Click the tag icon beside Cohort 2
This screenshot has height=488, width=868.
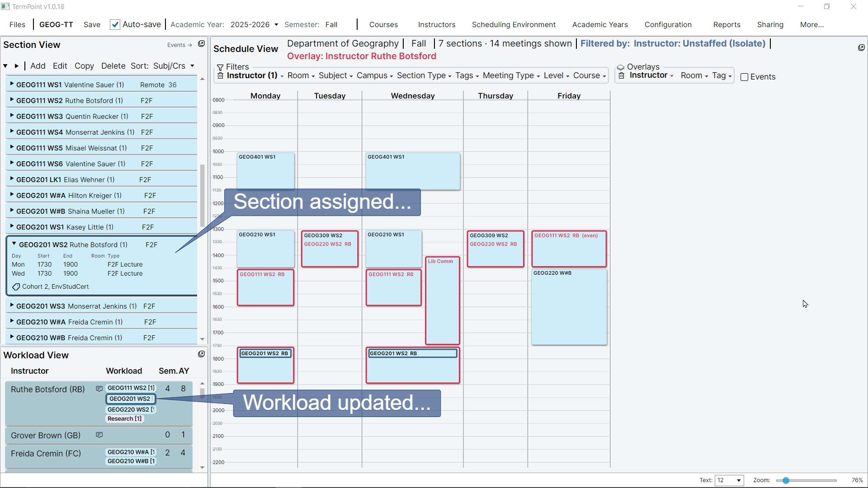tap(16, 287)
